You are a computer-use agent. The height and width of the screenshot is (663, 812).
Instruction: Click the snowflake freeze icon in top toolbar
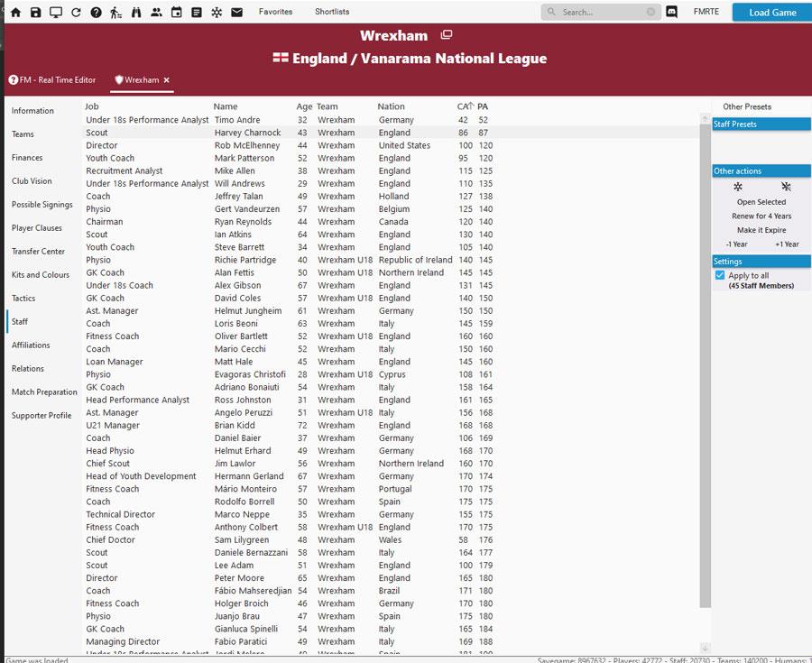[217, 12]
